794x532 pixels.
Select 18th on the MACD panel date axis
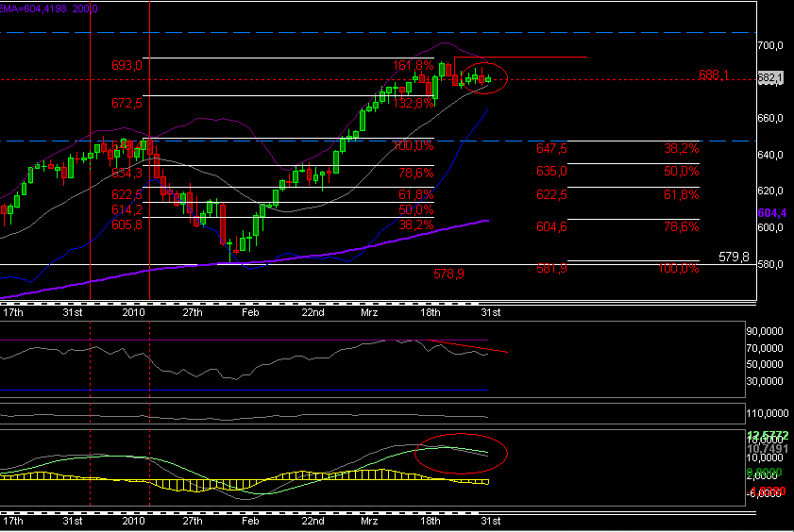430,521
